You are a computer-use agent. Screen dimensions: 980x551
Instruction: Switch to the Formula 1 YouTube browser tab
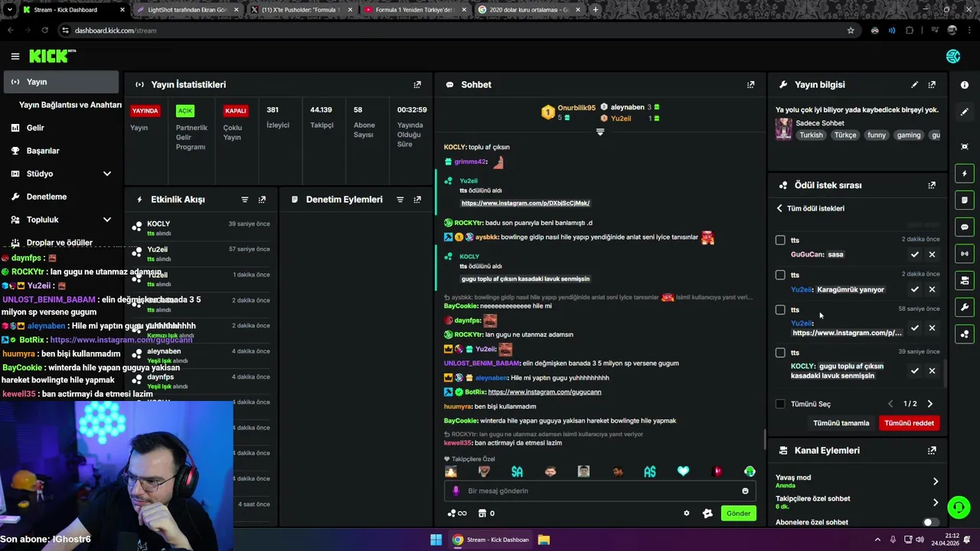[414, 10]
